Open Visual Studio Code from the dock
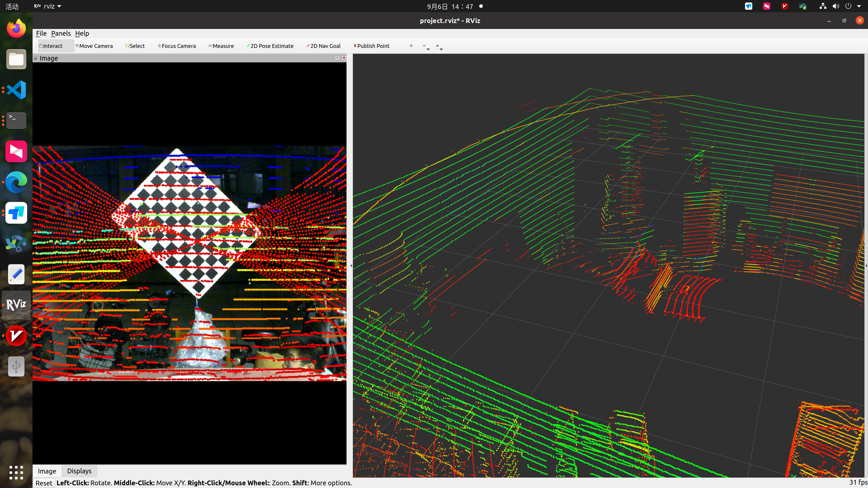This screenshot has width=868, height=488. pyautogui.click(x=16, y=90)
